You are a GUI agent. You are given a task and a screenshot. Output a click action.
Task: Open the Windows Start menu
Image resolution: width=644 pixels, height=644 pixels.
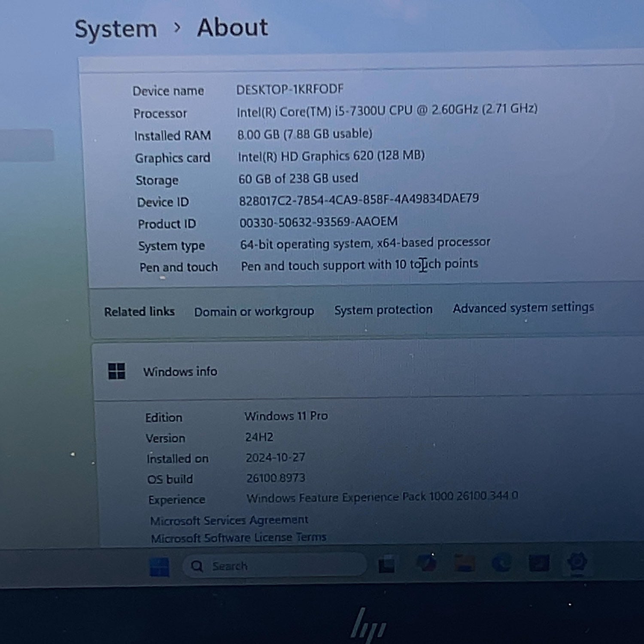coord(159,567)
